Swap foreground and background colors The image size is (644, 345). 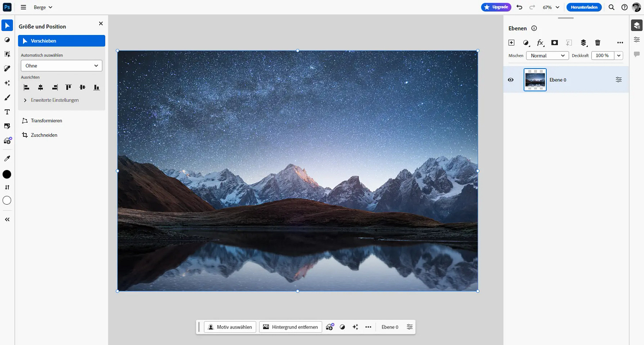(7, 187)
